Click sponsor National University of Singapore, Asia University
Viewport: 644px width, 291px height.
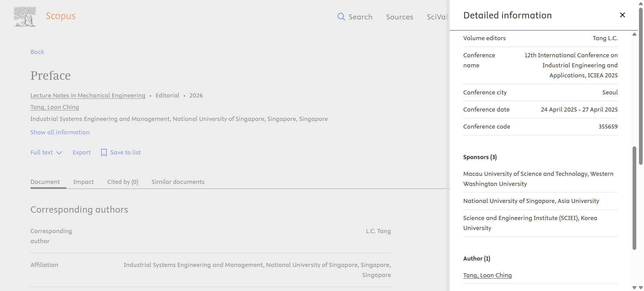[x=531, y=201]
